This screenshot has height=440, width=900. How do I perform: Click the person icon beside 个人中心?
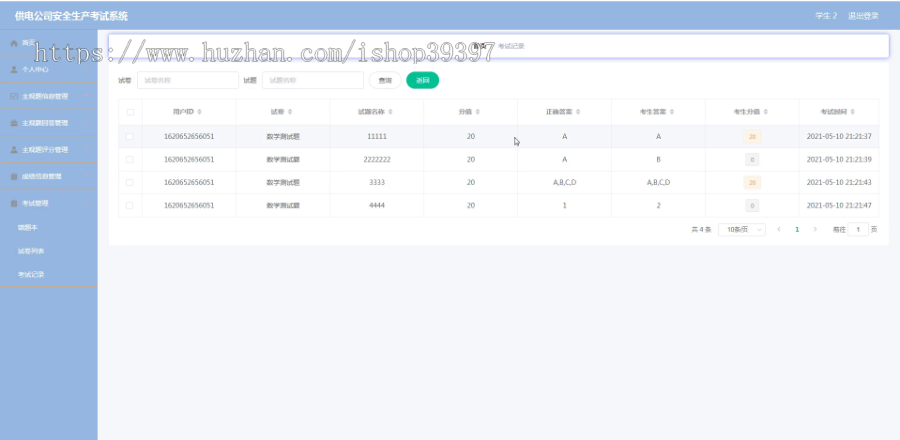[x=14, y=69]
